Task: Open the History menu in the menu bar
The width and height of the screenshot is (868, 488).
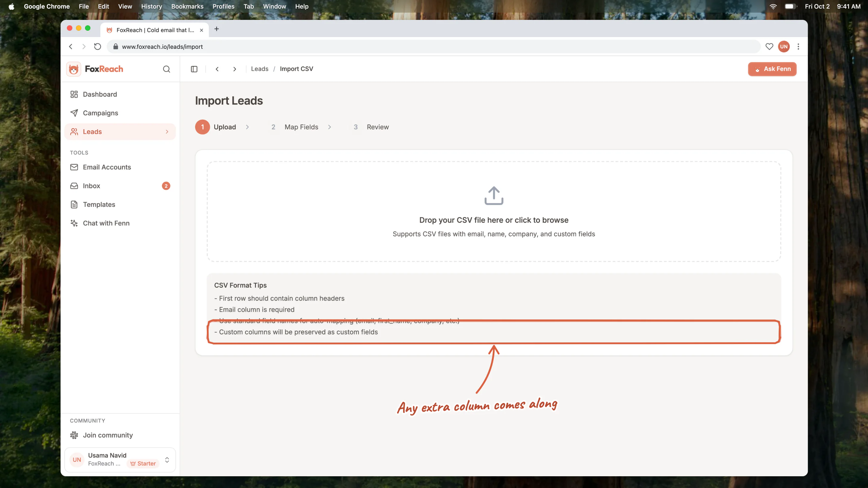Action: pos(151,6)
